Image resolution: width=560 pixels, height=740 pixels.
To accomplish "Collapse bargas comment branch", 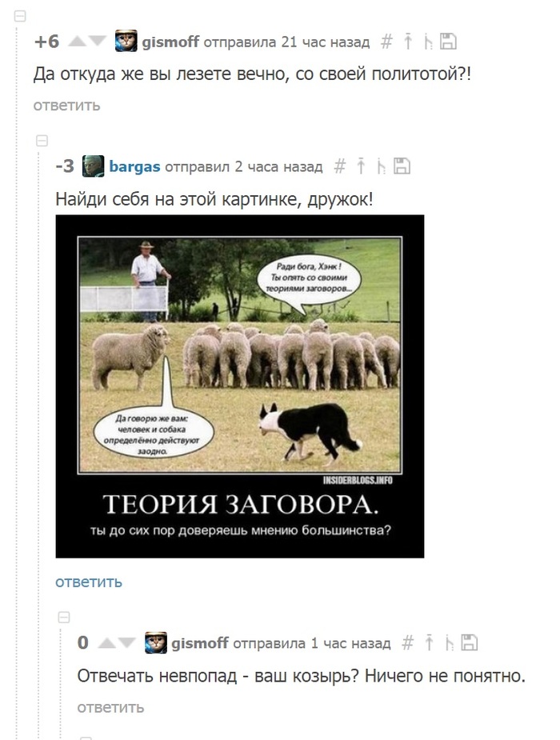I will coord(42,141).
